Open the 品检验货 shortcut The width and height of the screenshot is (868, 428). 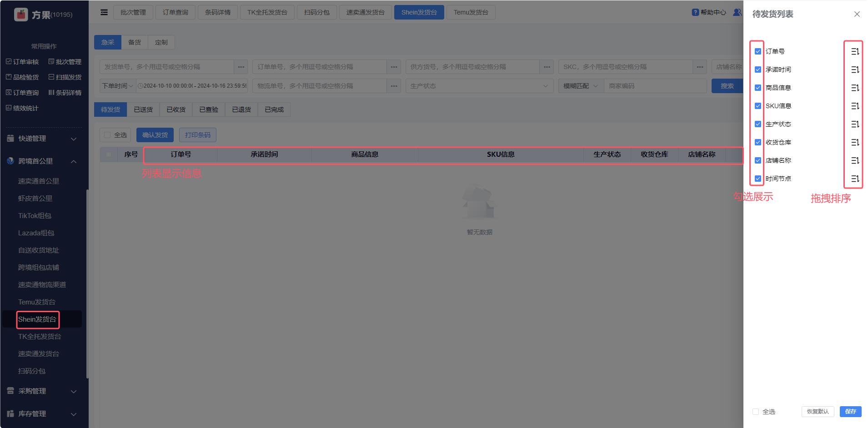(x=22, y=77)
